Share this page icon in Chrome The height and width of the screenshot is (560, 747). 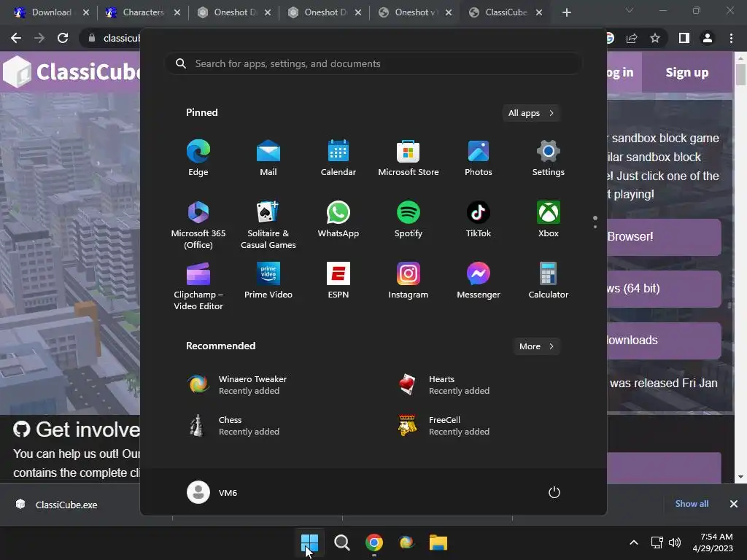pos(632,38)
